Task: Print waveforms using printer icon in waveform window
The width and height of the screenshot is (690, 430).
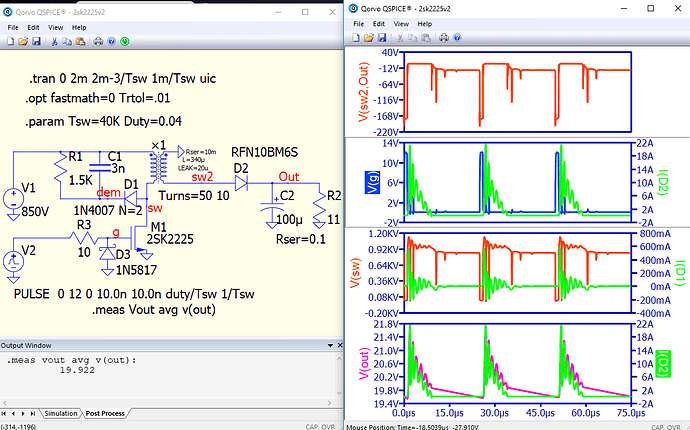Action: click(443, 38)
